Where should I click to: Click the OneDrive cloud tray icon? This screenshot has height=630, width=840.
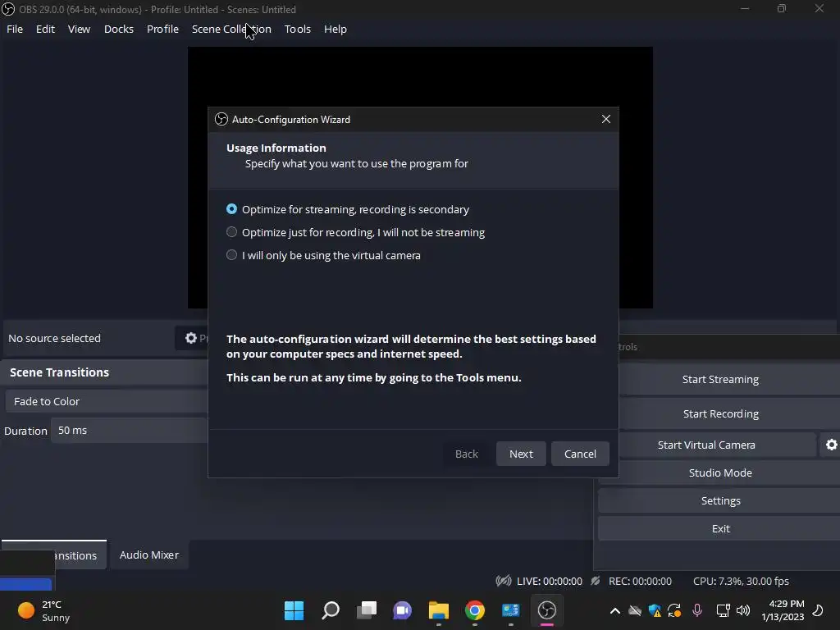pyautogui.click(x=635, y=610)
